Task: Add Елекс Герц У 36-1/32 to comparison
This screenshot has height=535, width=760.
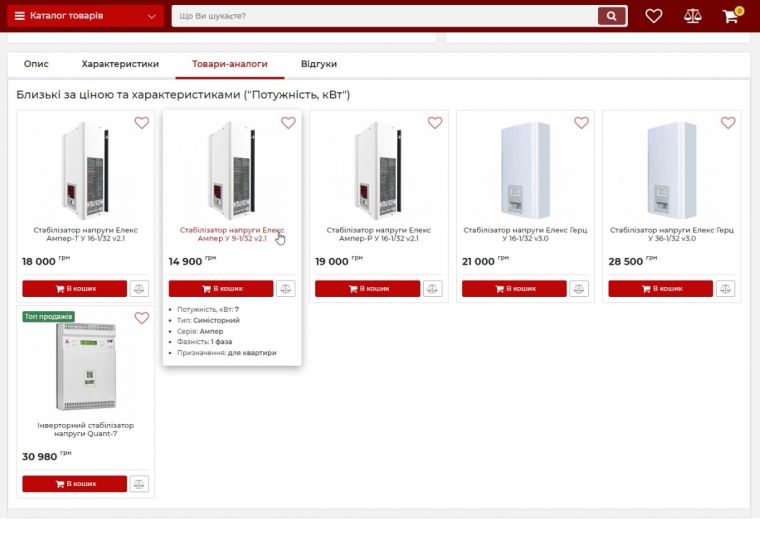Action: pyautogui.click(x=725, y=289)
